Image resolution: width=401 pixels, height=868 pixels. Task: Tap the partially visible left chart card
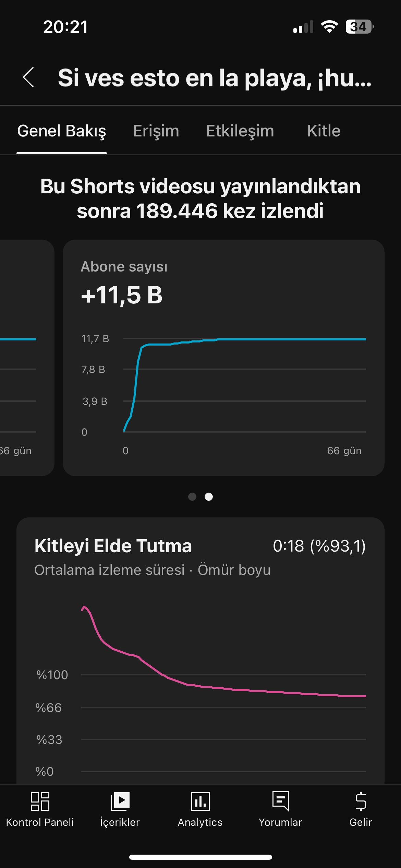[27, 358]
